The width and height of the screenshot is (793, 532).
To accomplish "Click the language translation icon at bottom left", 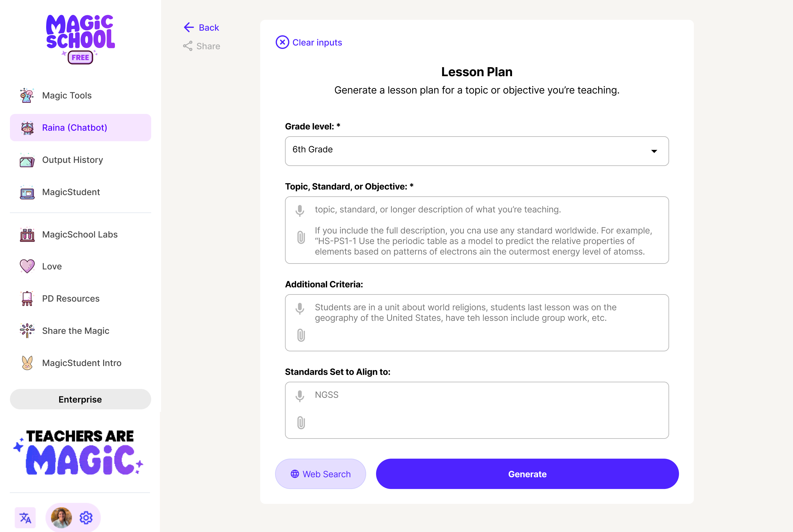I will pyautogui.click(x=26, y=517).
